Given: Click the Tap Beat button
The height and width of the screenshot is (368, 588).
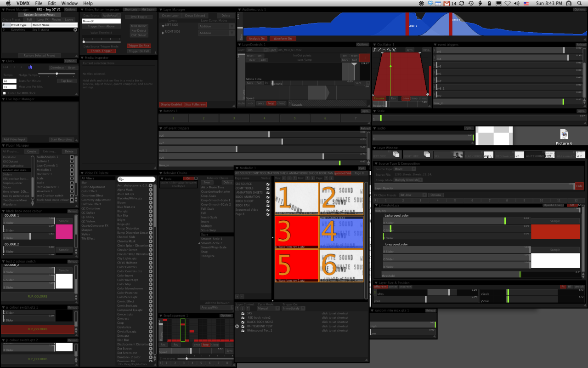Looking at the screenshot, I should [x=67, y=81].
